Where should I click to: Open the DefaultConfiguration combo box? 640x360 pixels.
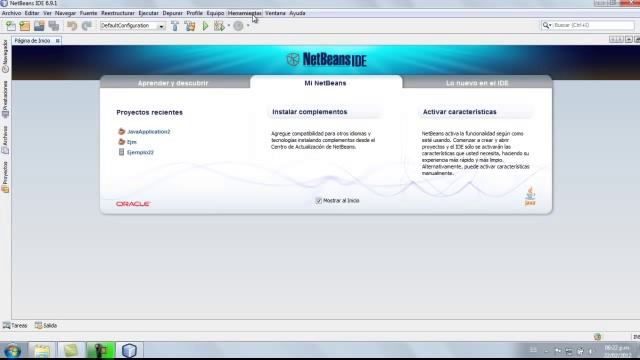tap(132, 26)
